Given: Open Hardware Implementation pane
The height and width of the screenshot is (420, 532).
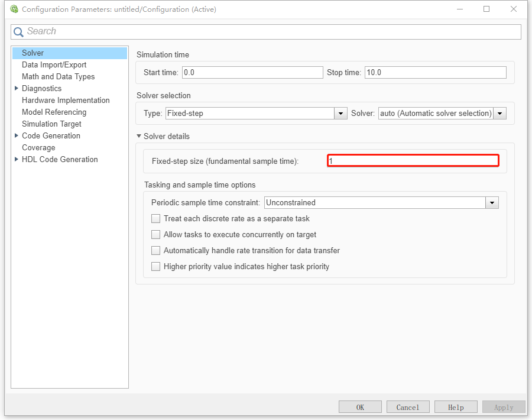Looking at the screenshot, I should click(x=66, y=101).
